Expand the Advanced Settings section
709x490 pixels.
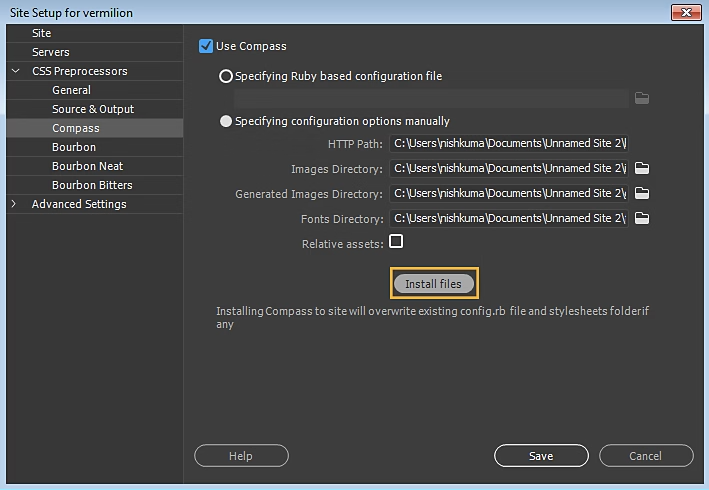click(x=15, y=204)
